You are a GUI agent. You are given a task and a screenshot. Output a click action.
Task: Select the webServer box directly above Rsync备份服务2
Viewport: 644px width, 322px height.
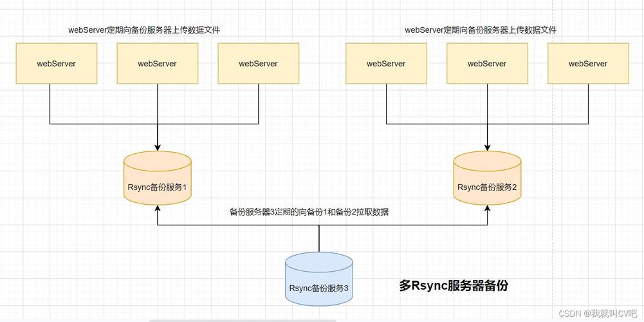pyautogui.click(x=487, y=64)
